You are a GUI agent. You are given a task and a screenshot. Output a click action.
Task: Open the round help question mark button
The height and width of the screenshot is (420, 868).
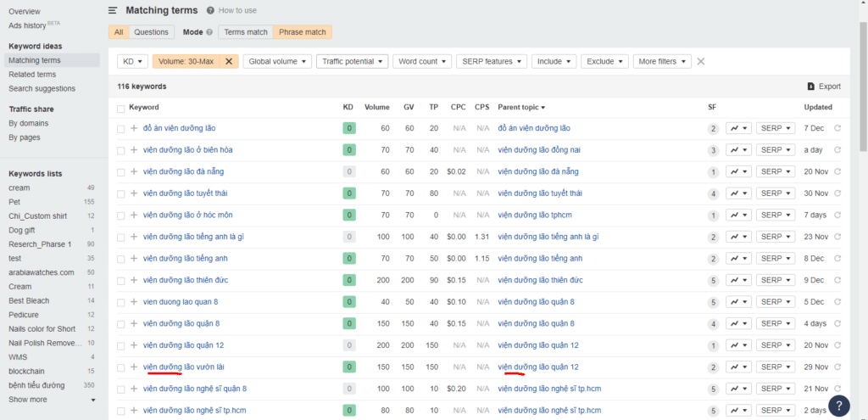click(x=838, y=406)
